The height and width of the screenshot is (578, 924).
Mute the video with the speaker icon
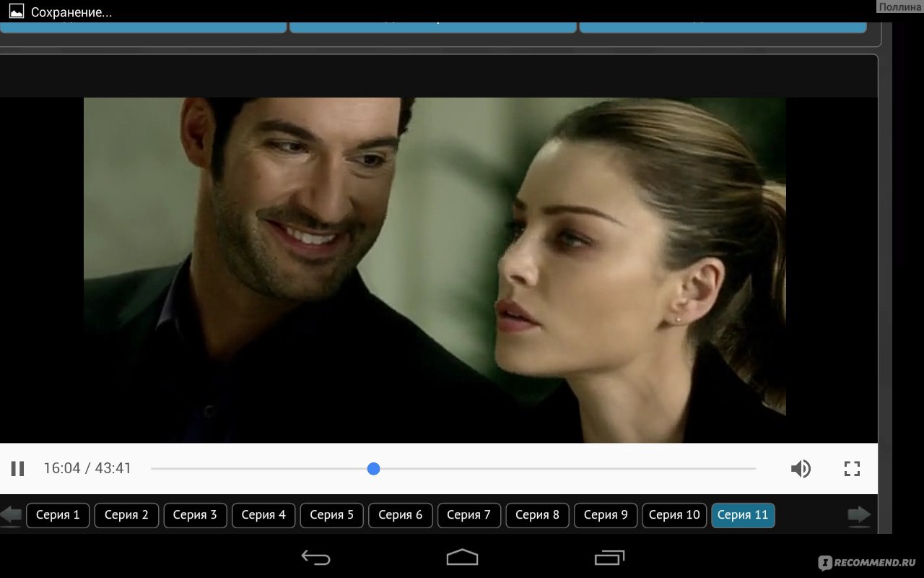[x=801, y=469]
